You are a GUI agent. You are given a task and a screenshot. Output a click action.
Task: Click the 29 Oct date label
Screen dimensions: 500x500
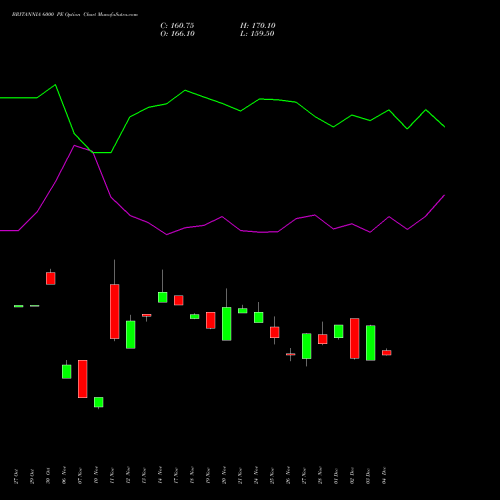(x=32, y=476)
